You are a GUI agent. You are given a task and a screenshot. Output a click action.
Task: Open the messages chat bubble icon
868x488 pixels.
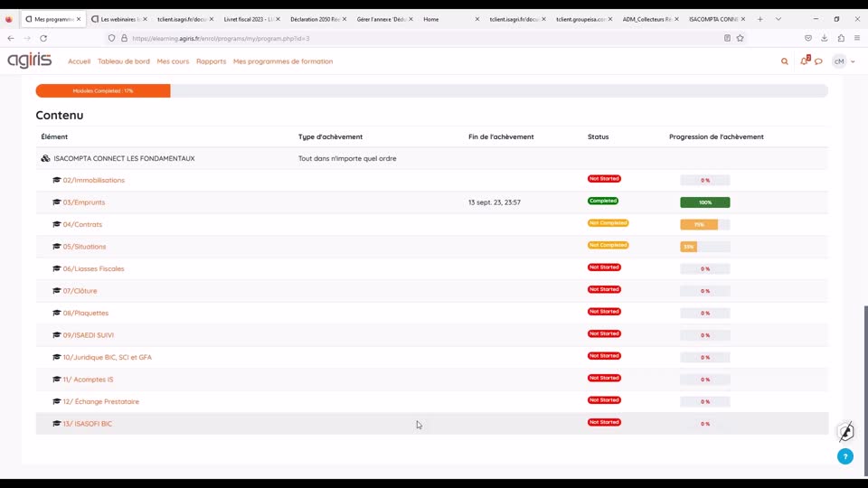(819, 61)
